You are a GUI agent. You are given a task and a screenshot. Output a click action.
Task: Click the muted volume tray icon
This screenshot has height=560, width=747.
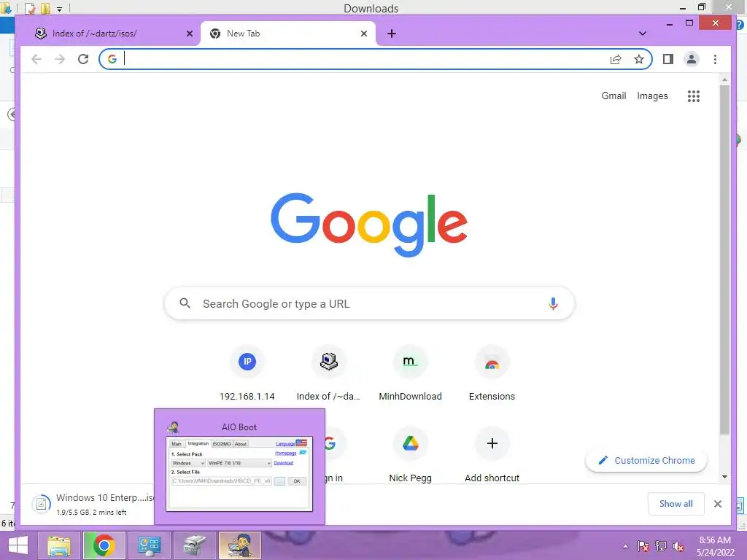click(678, 546)
